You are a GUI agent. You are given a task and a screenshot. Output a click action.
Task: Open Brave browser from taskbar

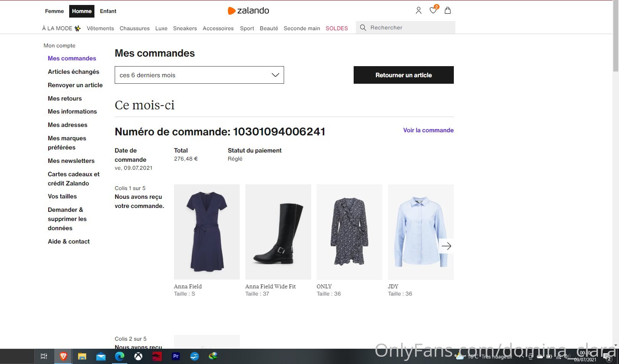coord(63,356)
